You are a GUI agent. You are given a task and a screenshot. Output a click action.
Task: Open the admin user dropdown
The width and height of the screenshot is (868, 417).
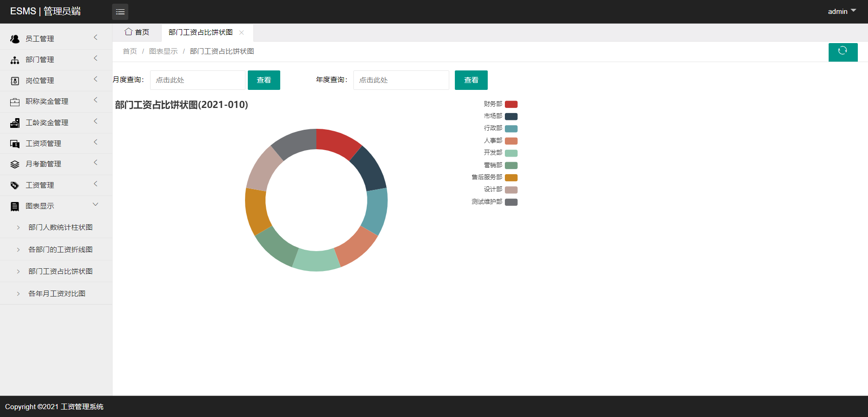(x=842, y=11)
